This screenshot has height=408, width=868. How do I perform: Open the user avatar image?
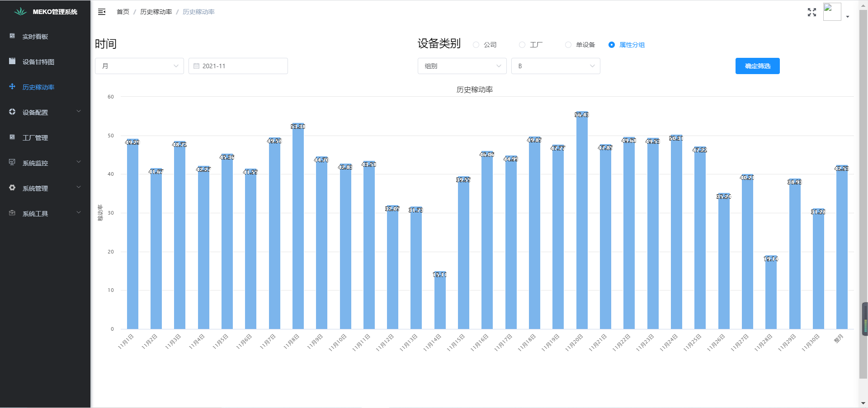click(831, 12)
